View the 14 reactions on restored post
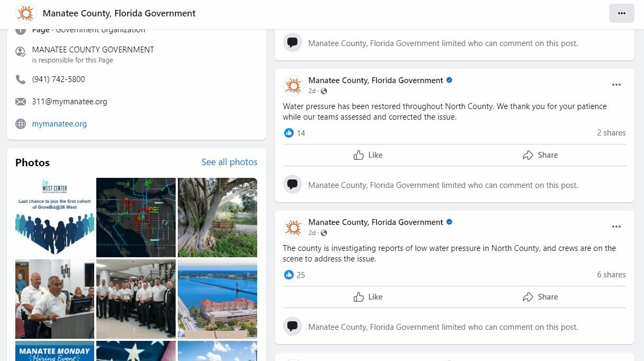Image resolution: width=644 pixels, height=361 pixels. (295, 133)
